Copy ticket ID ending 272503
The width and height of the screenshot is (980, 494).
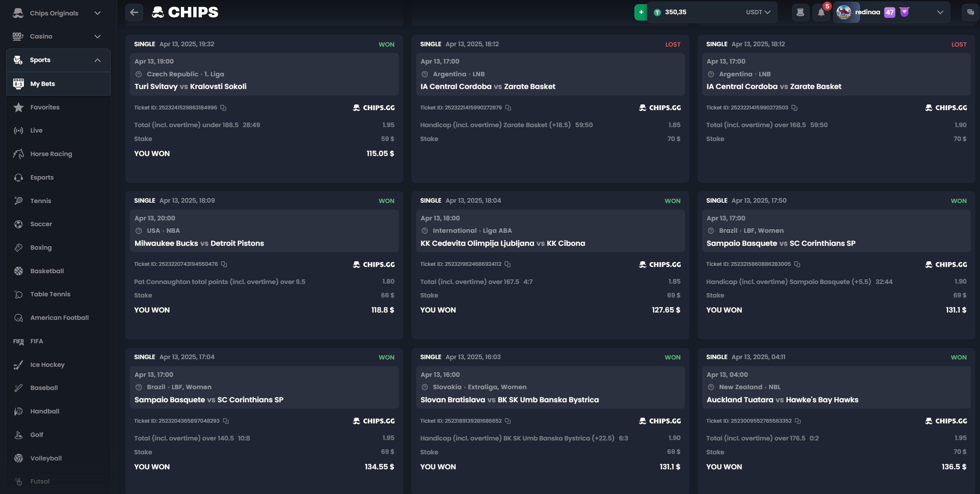coord(794,108)
